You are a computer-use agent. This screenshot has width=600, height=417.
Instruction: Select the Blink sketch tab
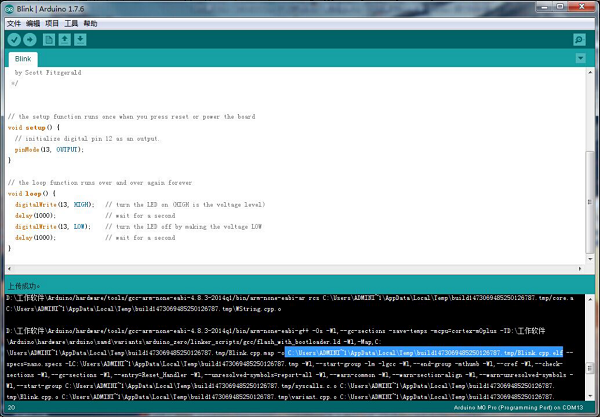click(25, 59)
